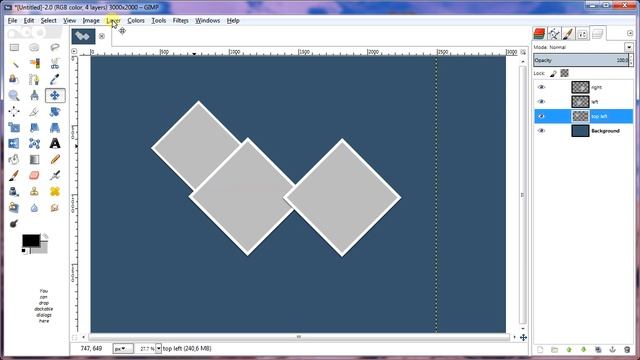Open the dock tab configuration menu arrow
Screen dimensions: 640x360
(x=630, y=33)
